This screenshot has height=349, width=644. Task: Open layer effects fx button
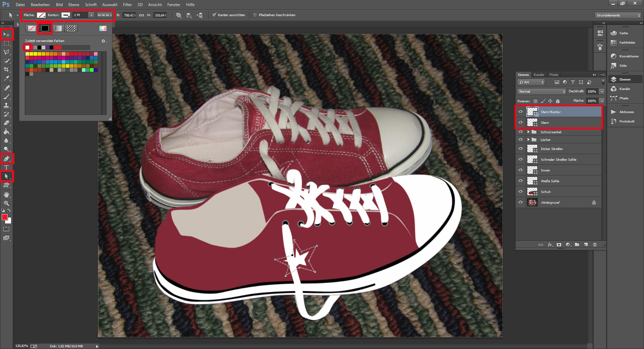pyautogui.click(x=550, y=245)
